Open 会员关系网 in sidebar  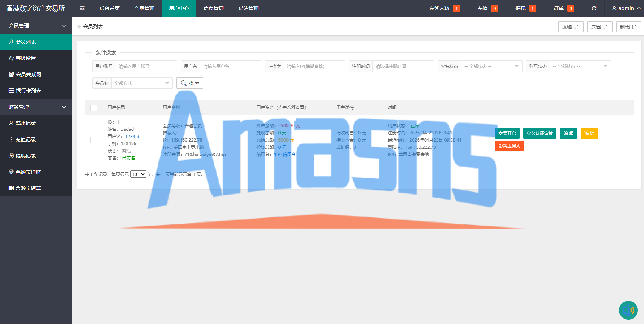36,74
